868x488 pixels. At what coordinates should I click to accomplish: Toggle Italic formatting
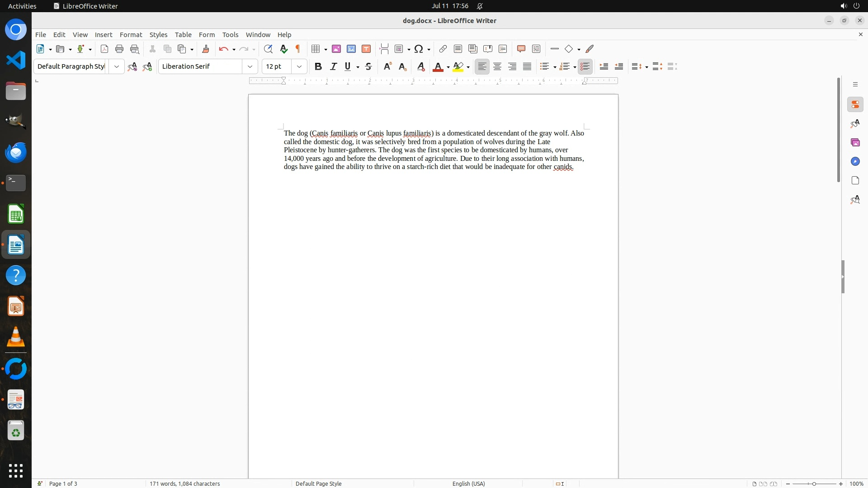pos(333,67)
